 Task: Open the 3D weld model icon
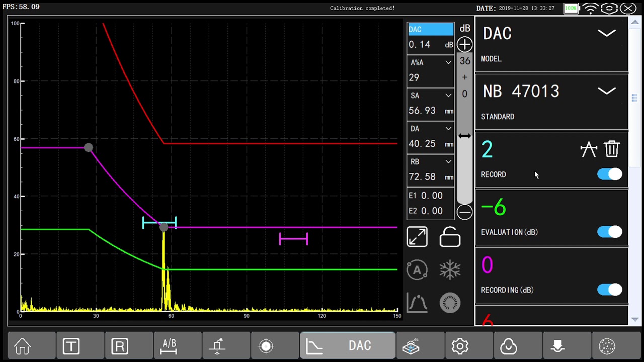point(411,346)
